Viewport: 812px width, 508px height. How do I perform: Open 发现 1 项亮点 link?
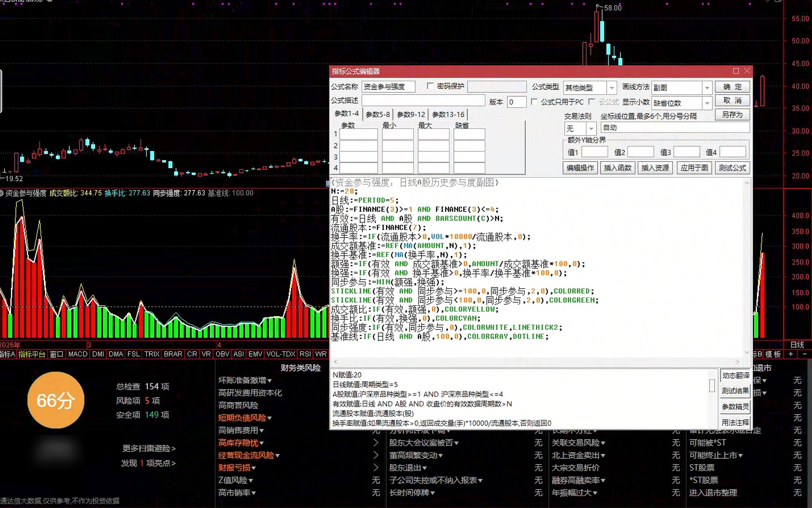148,463
